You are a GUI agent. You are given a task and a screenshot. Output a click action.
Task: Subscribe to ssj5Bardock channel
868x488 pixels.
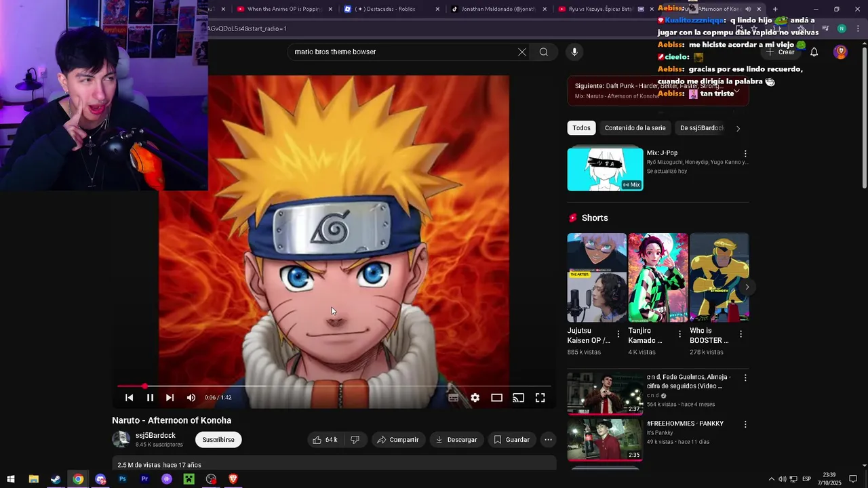point(218,440)
